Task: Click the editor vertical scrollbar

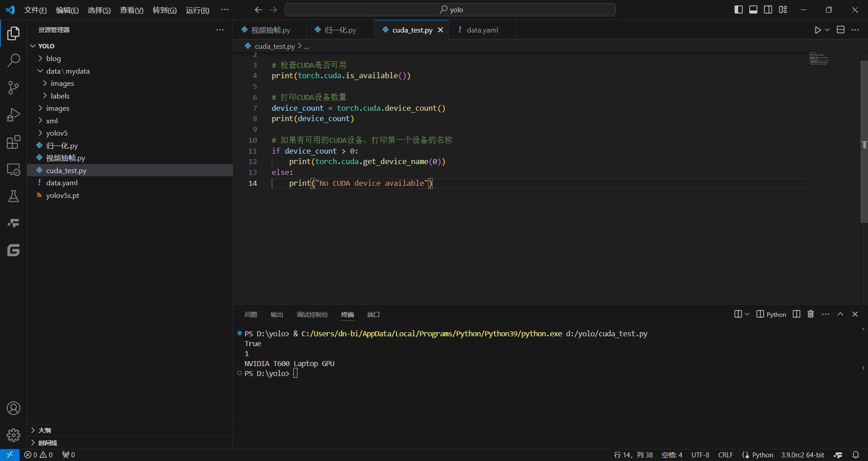Action: click(x=864, y=142)
